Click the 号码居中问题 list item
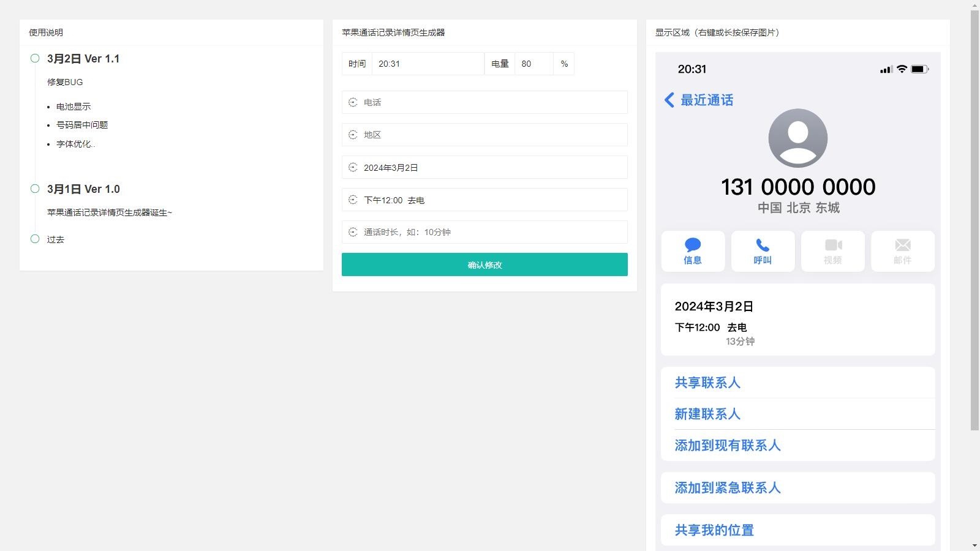Viewport: 980px width, 551px height. [82, 125]
